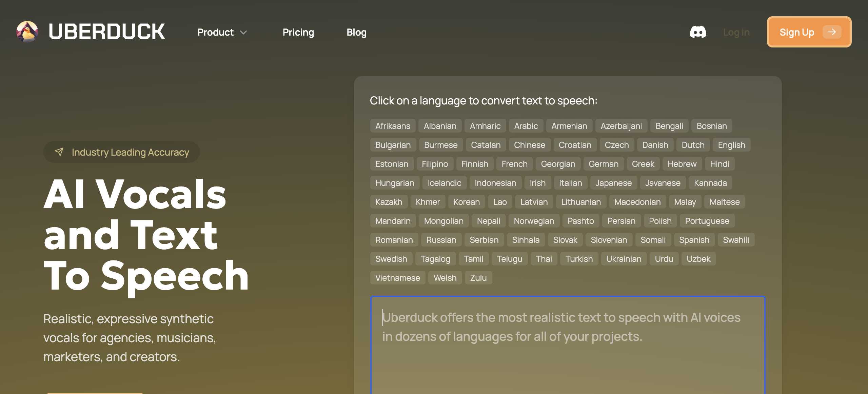
Task: Open the Discord icon link
Action: [698, 32]
